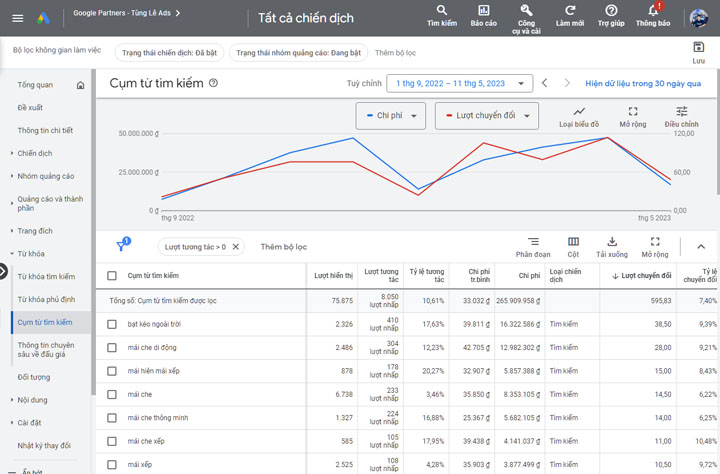Tick the mái xếp row checkbox

tap(112, 465)
